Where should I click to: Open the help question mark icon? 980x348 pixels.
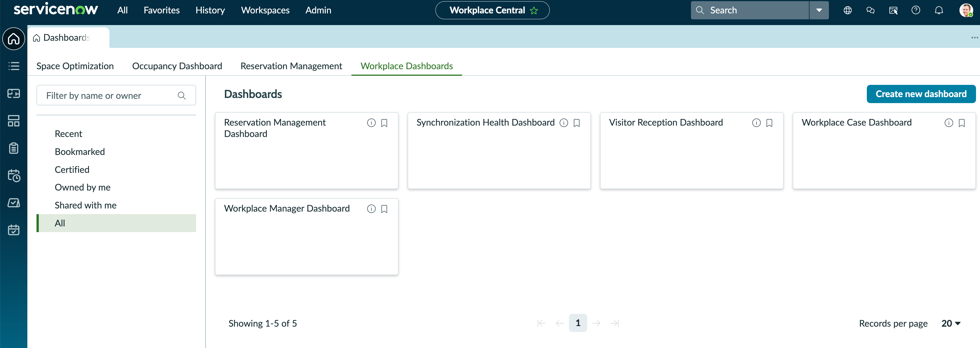[x=916, y=10]
